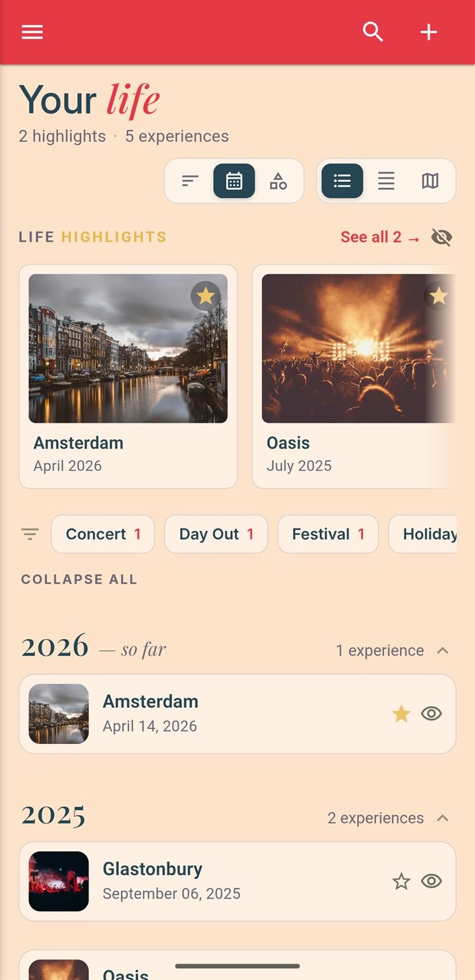Screen dimensions: 475x980
Task: Toggle visibility of Amsterdam experience
Action: coord(431,714)
